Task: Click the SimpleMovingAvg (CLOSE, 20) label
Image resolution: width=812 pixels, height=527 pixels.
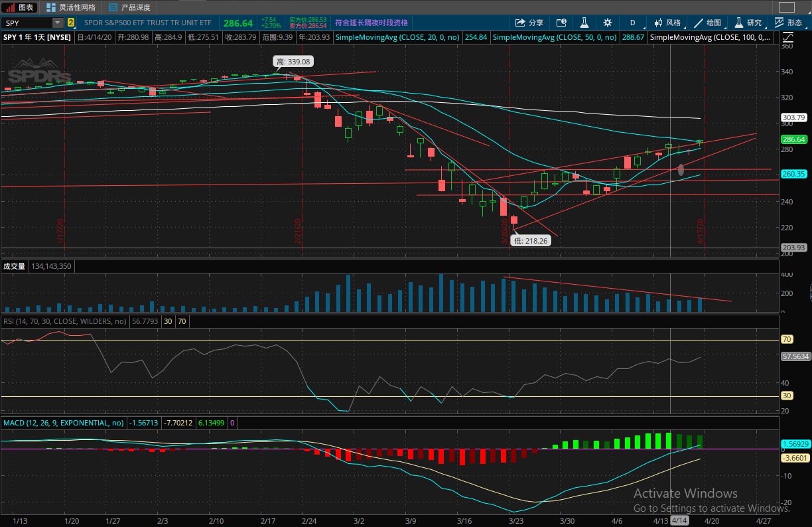Action: click(397, 37)
